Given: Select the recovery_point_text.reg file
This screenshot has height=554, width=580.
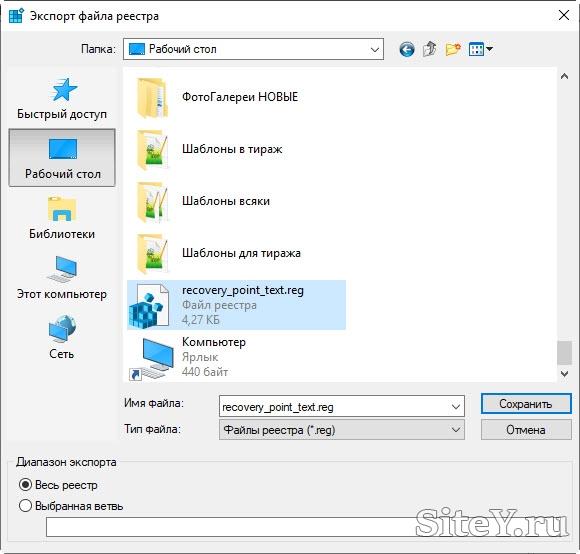Looking at the screenshot, I should click(236, 305).
